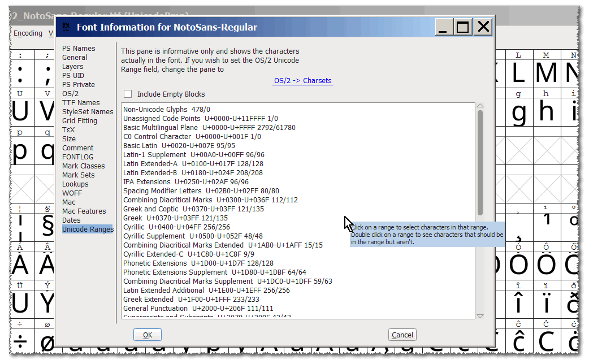Confirm changes with the OK button
The image size is (589, 364).
[147, 334]
